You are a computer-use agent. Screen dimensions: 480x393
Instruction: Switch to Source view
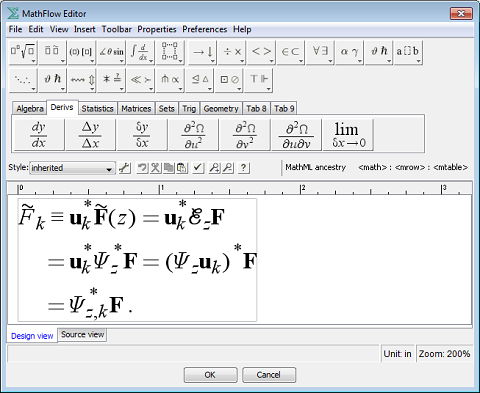(x=82, y=335)
